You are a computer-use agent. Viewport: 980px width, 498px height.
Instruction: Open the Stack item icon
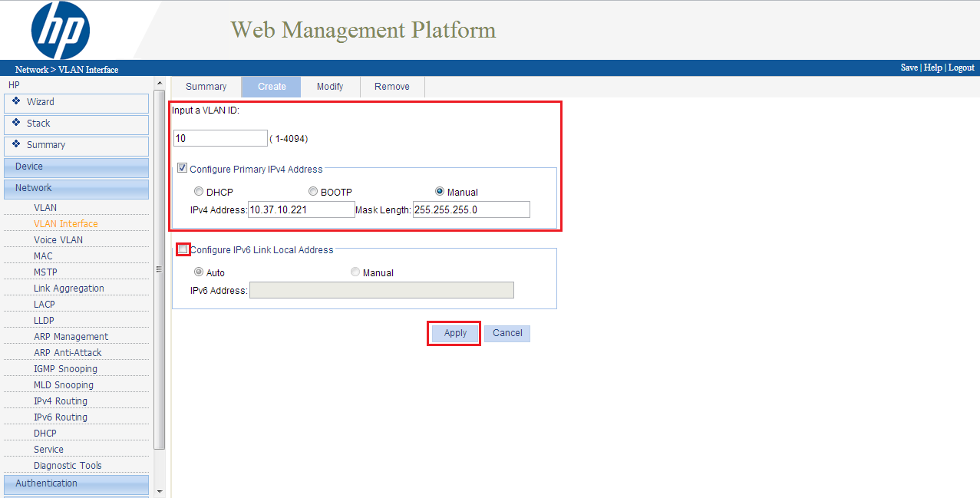(x=16, y=123)
